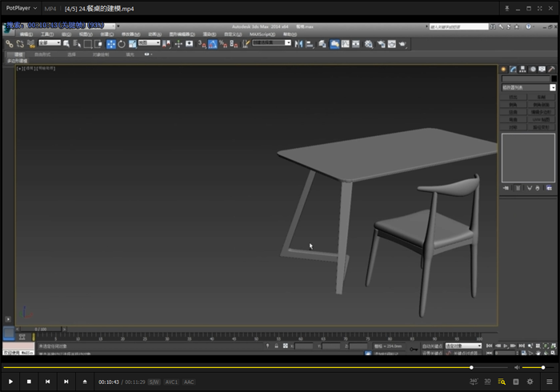The height and width of the screenshot is (392, 560).
Task: Click the MAXScript menu item
Action: click(262, 34)
